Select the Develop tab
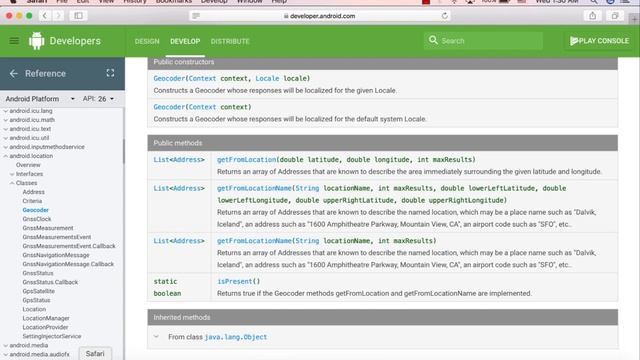This screenshot has height=360, width=640. [x=185, y=41]
